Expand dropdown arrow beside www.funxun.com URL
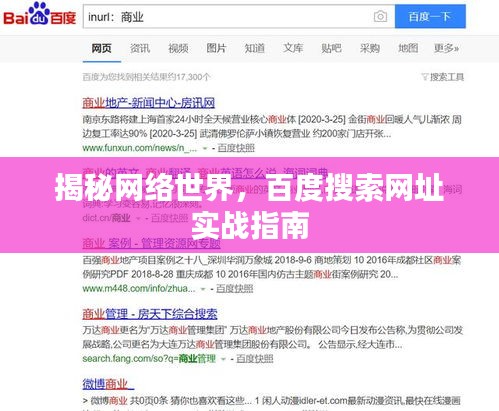This screenshot has height=411, width=499. [x=205, y=148]
